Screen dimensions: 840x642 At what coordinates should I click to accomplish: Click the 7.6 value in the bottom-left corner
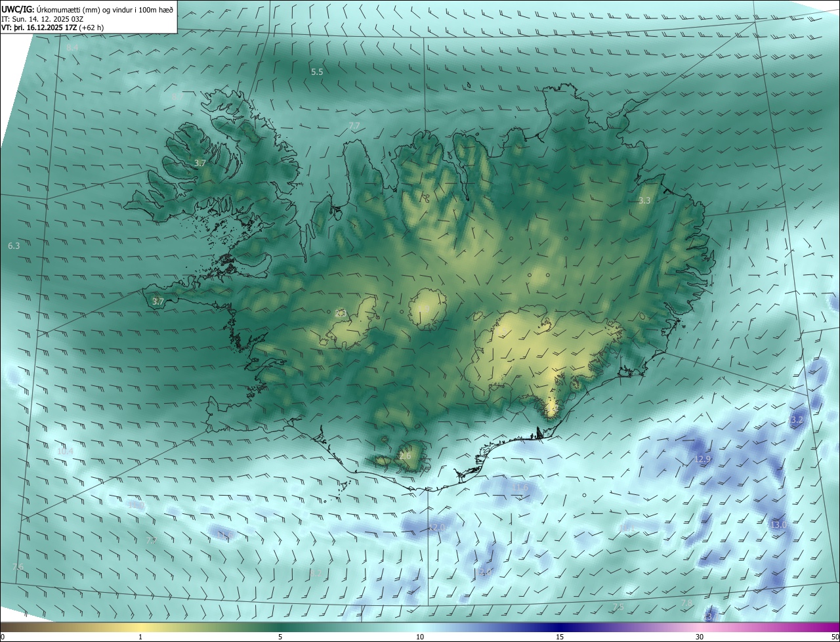[x=18, y=567]
